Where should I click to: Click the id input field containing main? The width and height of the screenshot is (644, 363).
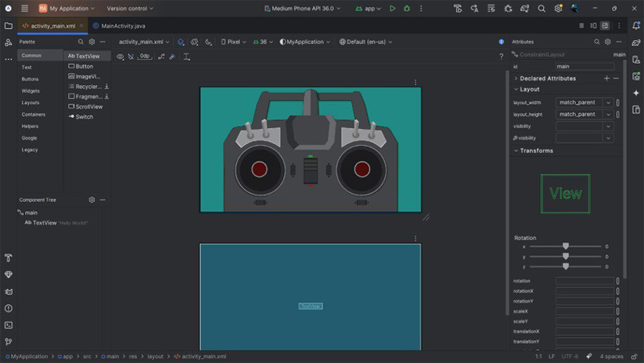click(584, 67)
